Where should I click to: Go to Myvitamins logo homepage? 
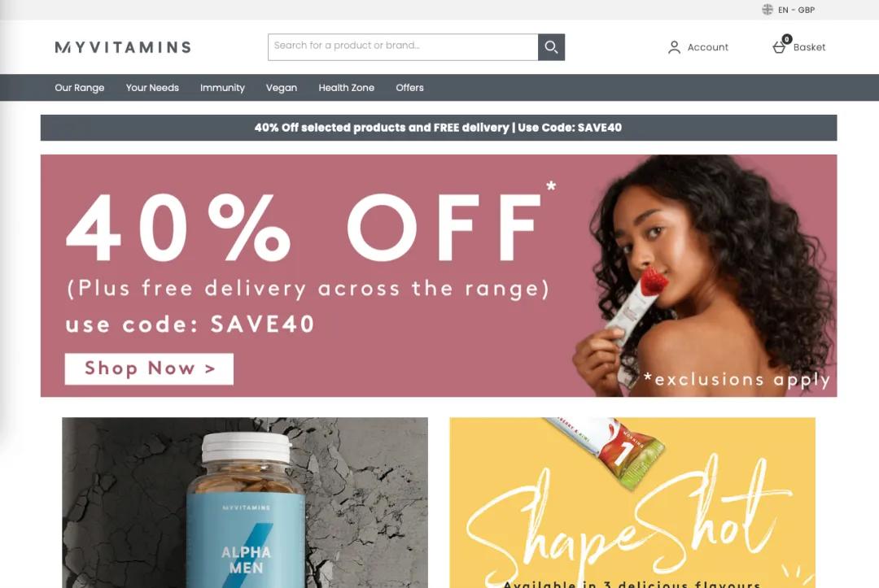tap(123, 48)
